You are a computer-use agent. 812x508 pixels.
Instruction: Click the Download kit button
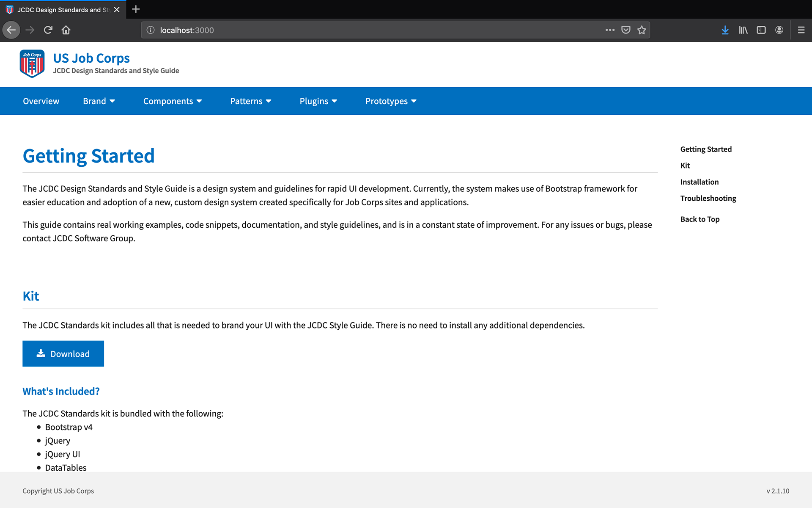pos(63,353)
